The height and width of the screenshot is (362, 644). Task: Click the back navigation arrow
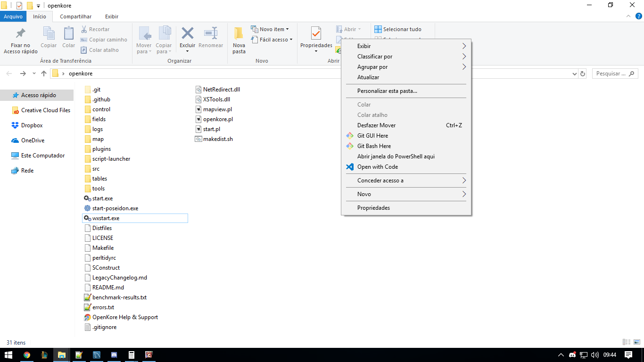[8, 74]
